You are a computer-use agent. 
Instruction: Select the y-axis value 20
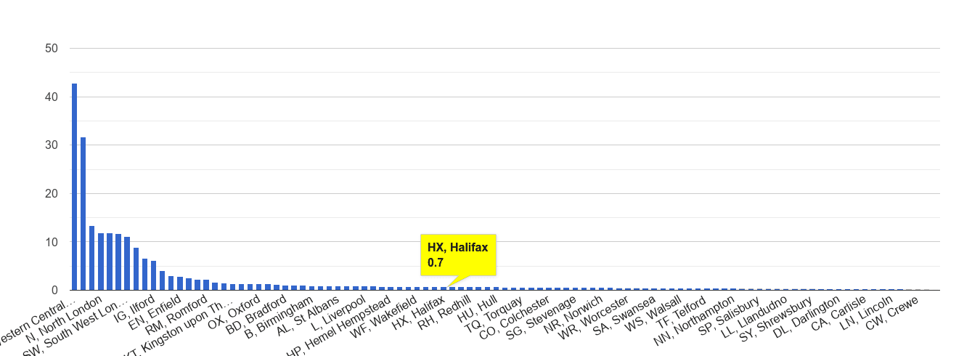[x=52, y=193]
